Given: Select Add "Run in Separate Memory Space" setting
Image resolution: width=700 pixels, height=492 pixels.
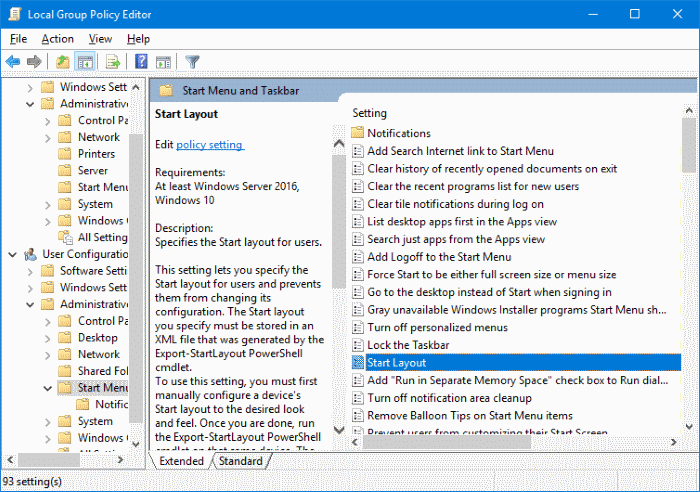Looking at the screenshot, I should pyautogui.click(x=517, y=380).
